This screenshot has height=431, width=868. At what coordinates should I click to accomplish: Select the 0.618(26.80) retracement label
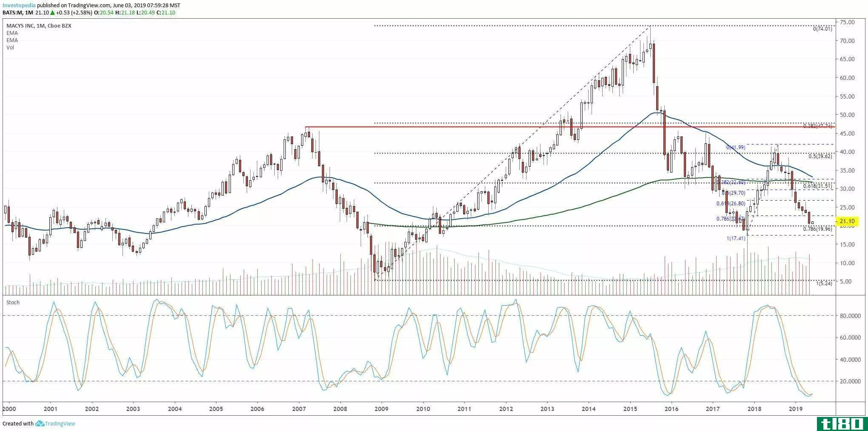tap(731, 204)
